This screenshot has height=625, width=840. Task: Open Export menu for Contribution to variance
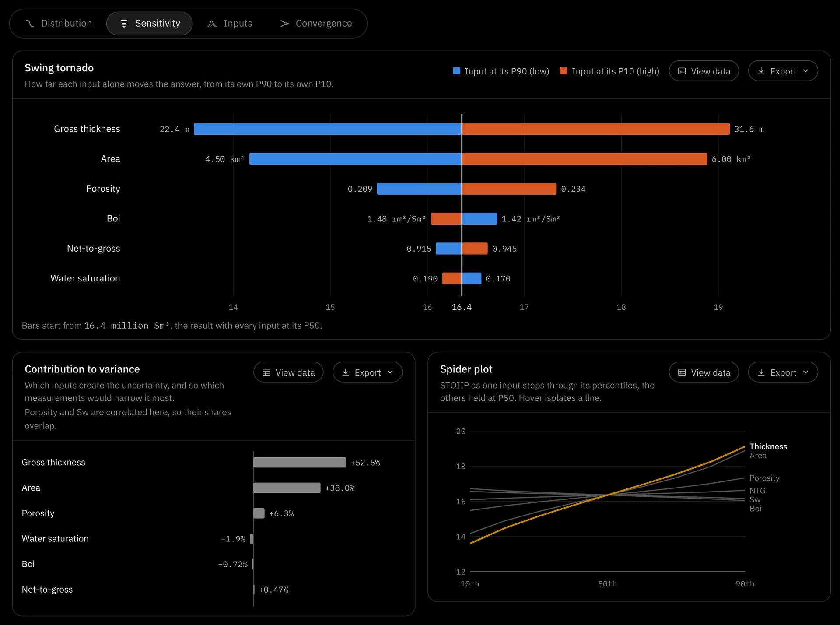click(367, 372)
